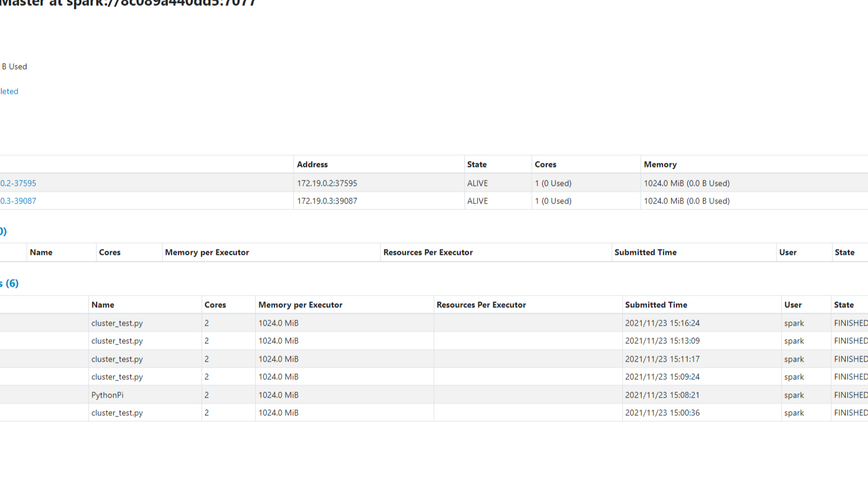The width and height of the screenshot is (868, 489).
Task: Click FINISHED state in PythonPi row
Action: pos(851,395)
